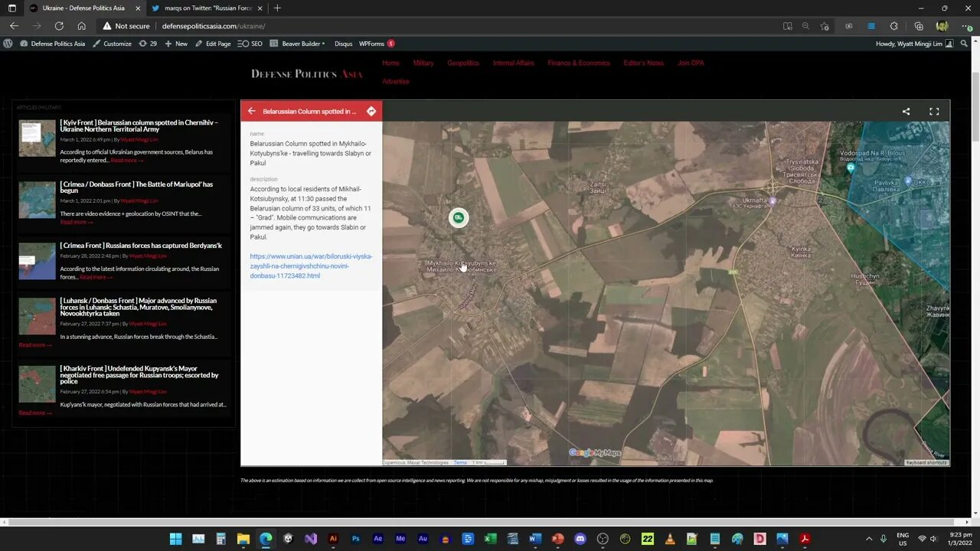Viewport: 980px width, 551px height.
Task: Open the Geopolitics menu item
Action: tap(463, 63)
